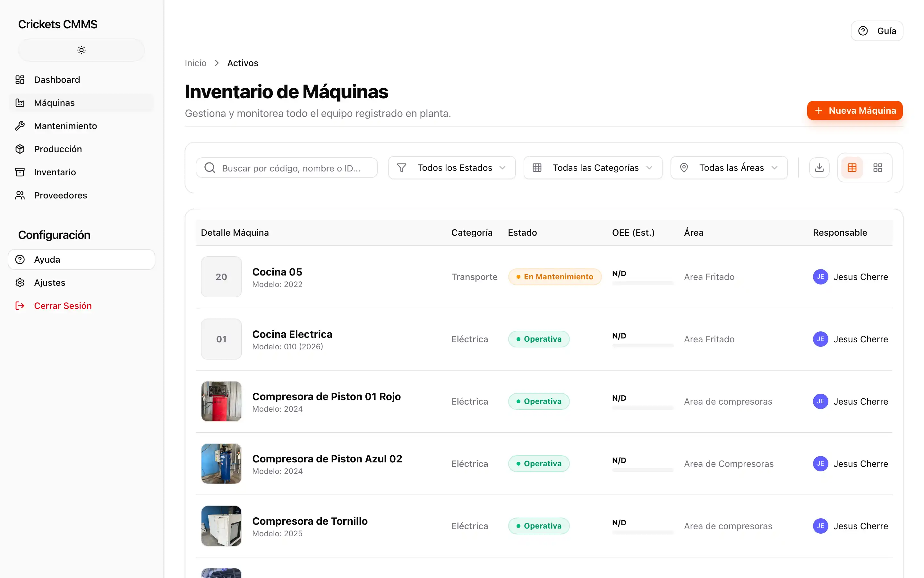Viewport: 924px width, 578px height.
Task: Click the Inicio breadcrumb link
Action: (x=195, y=63)
